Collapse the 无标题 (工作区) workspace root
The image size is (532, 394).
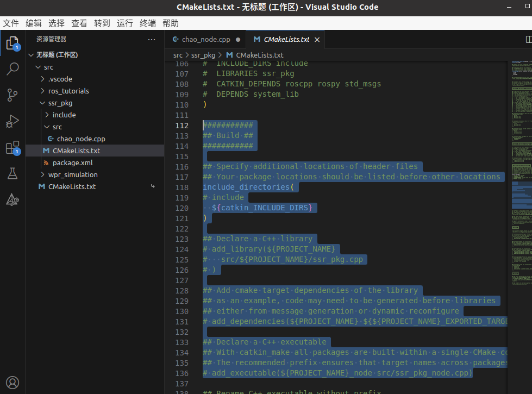[31, 55]
